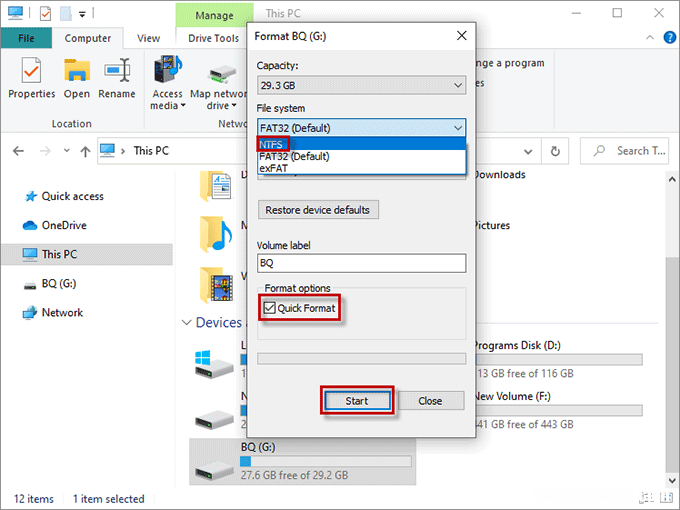Select Network in the navigation pane
This screenshot has height=510, width=680.
(x=53, y=313)
